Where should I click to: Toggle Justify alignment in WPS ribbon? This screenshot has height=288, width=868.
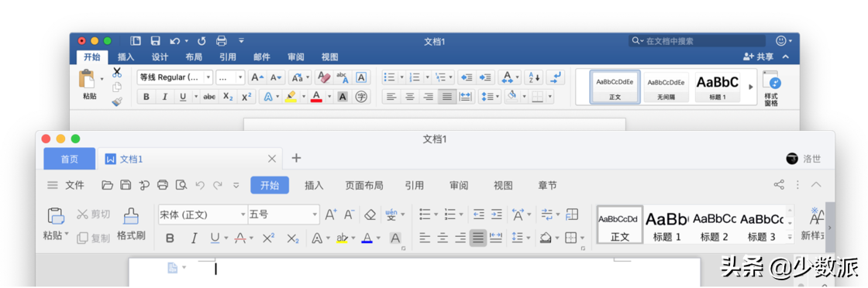pos(478,238)
